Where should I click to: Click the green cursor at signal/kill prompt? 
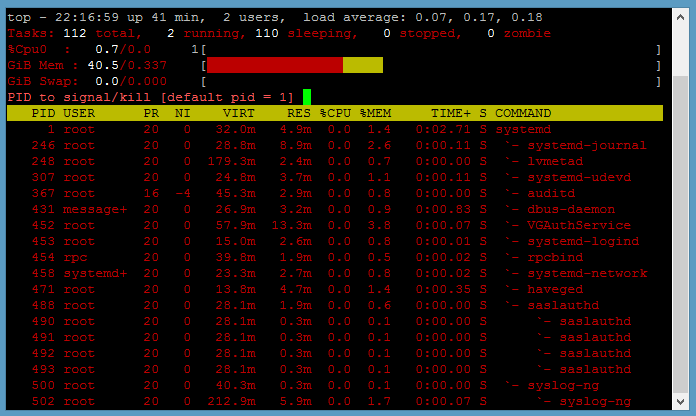(x=307, y=97)
